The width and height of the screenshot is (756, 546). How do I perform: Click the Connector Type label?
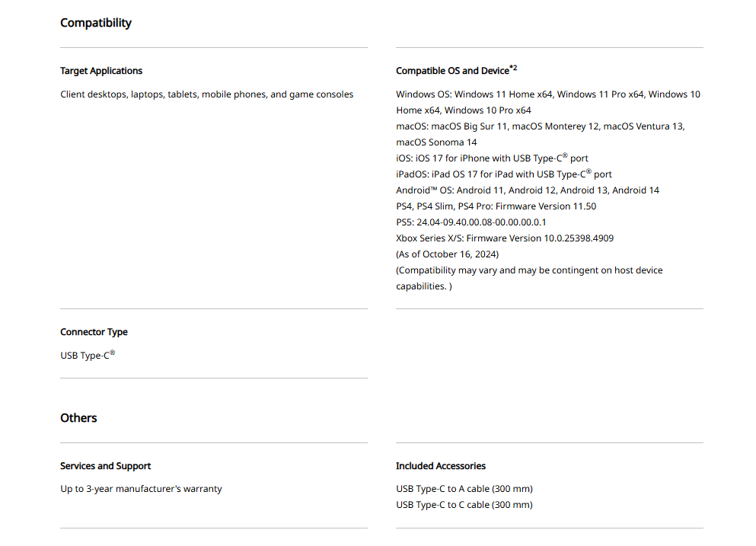[94, 332]
